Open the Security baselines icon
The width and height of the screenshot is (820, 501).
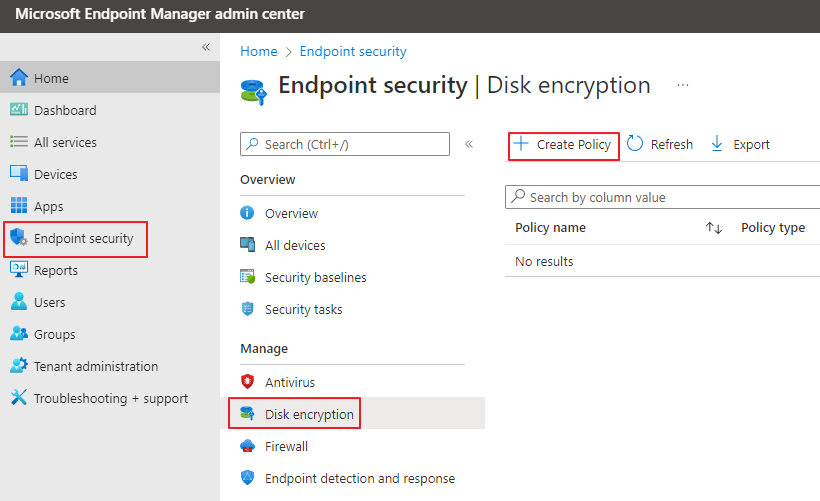click(x=248, y=277)
